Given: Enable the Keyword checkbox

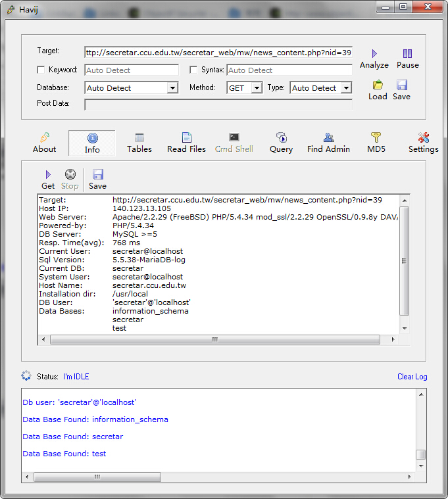Looking at the screenshot, I should tap(41, 70).
